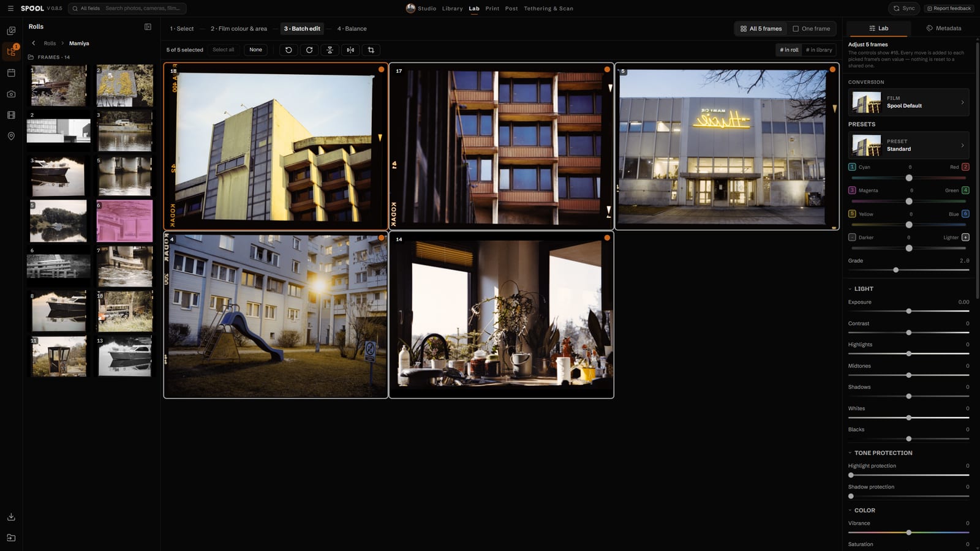The height and width of the screenshot is (551, 980).
Task: Open the photos icon in left rail
Action: tap(11, 31)
